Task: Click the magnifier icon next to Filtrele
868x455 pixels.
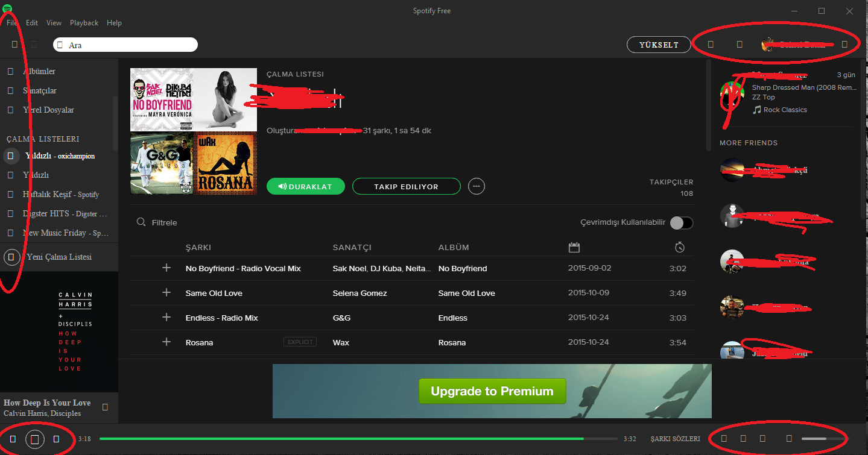Action: tap(141, 222)
